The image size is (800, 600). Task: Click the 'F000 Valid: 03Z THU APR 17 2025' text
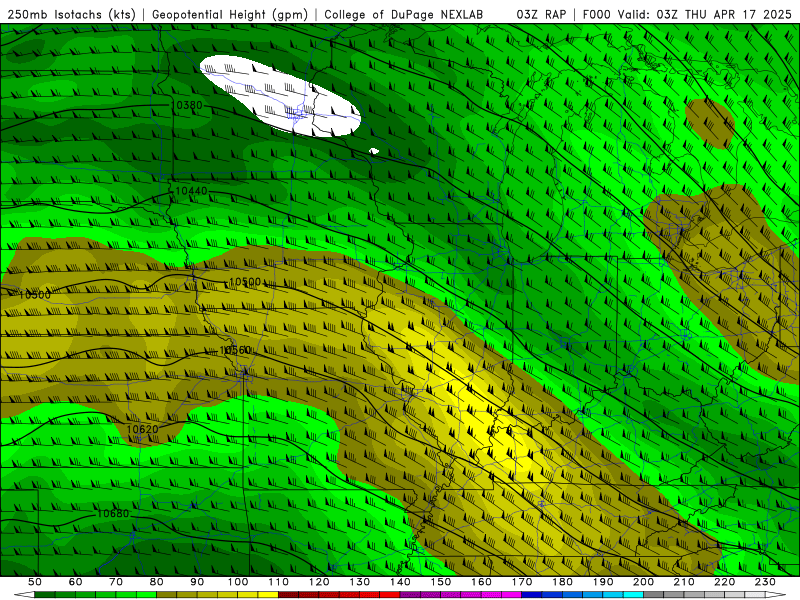coord(687,14)
